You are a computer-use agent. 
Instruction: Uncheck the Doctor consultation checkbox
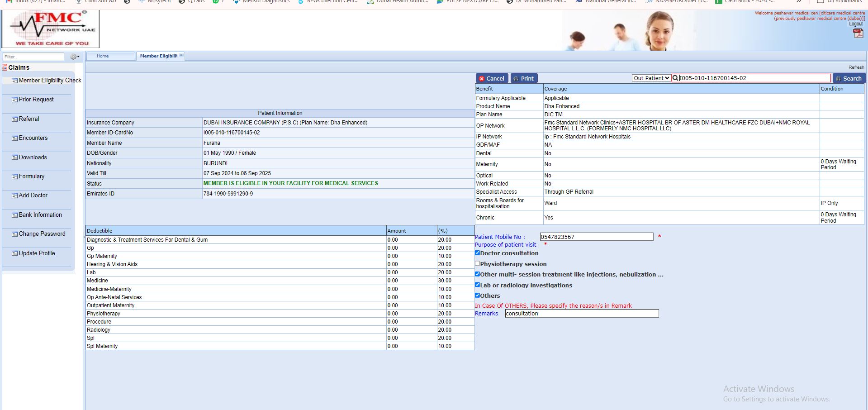477,253
